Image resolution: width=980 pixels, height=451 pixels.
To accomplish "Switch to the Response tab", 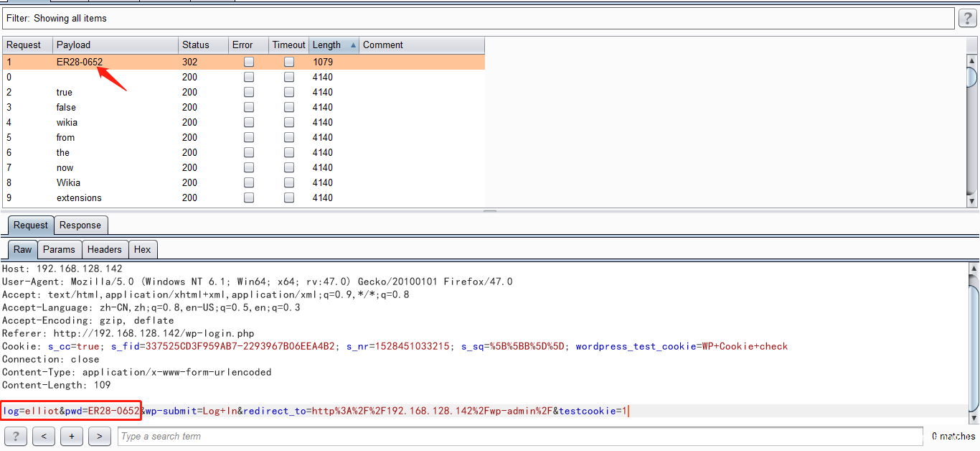I will [80, 225].
